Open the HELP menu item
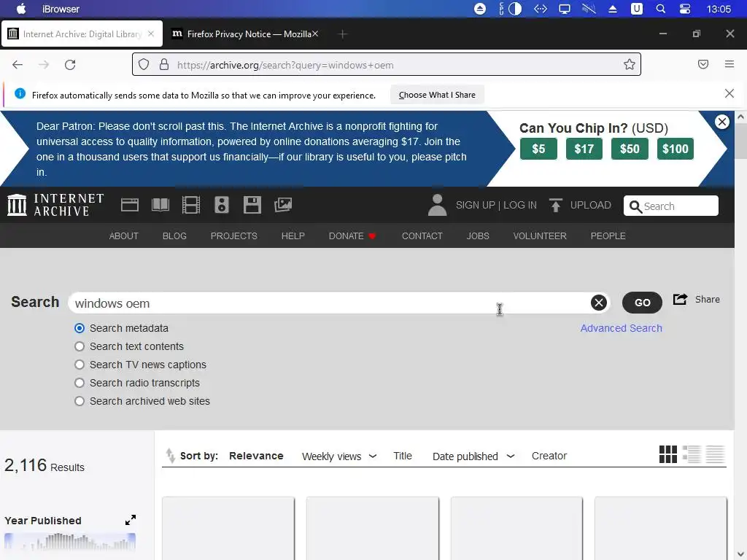The image size is (747, 560). click(x=293, y=236)
